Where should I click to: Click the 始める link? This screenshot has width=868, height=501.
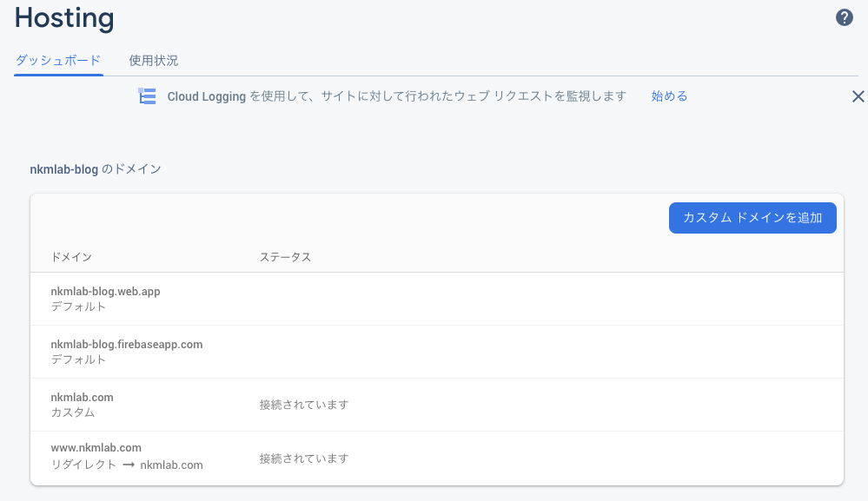669,96
